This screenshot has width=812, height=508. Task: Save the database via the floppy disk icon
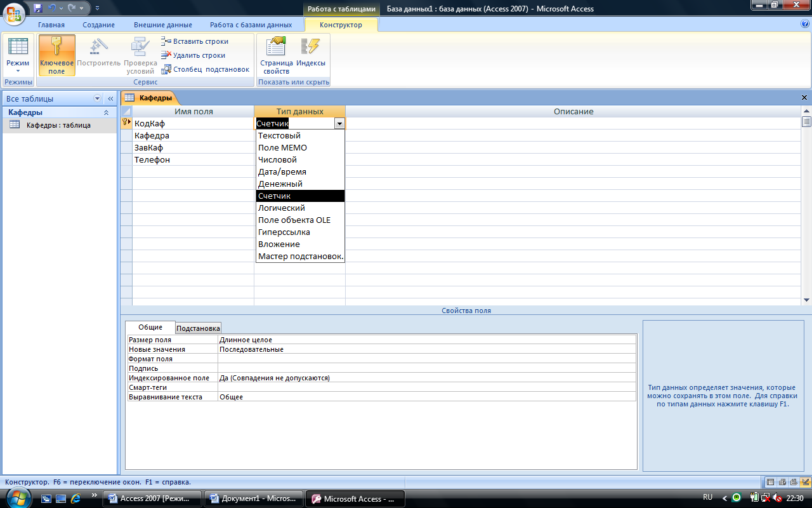click(x=38, y=8)
